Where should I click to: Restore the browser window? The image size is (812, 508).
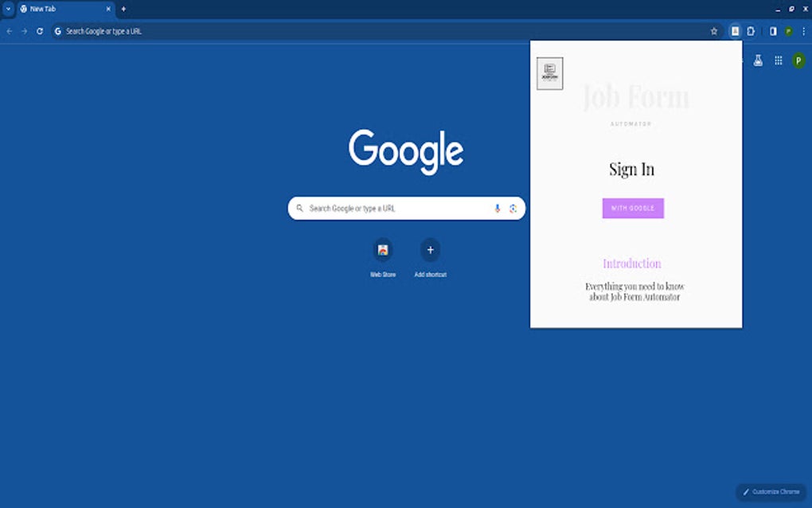click(x=791, y=9)
